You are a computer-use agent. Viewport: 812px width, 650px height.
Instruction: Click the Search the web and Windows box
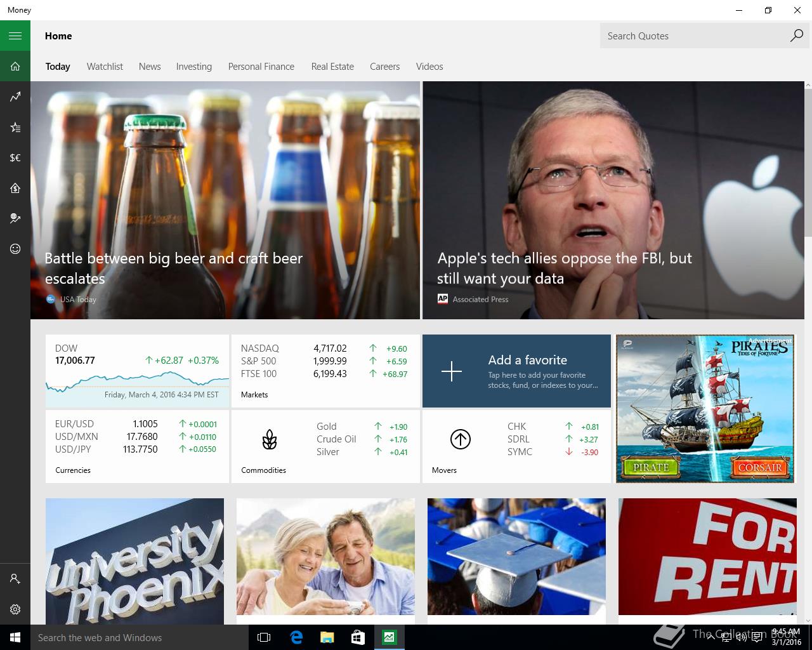[140, 637]
